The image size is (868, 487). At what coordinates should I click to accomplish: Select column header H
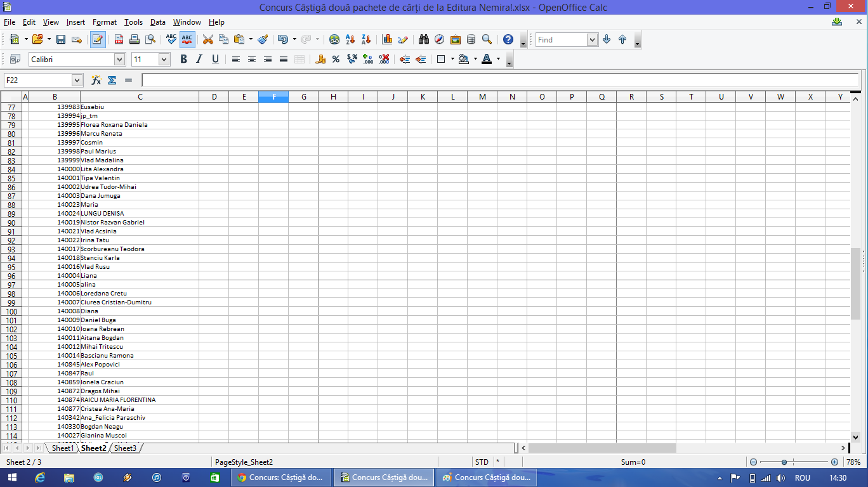(x=333, y=97)
